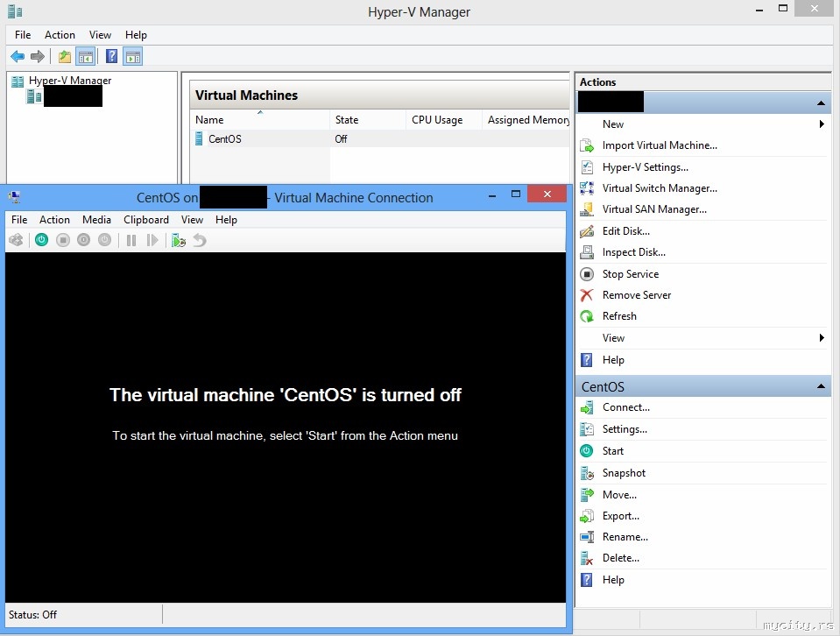Click the Shut Down icon in VM toolbar
Image resolution: width=840 pixels, height=636 pixels.
click(83, 240)
